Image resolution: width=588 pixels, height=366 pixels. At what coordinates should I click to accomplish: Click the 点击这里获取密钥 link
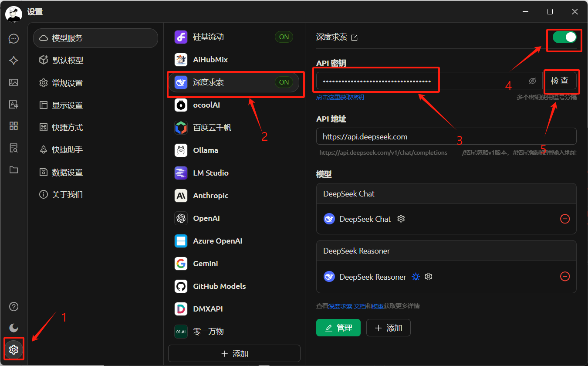(x=340, y=97)
